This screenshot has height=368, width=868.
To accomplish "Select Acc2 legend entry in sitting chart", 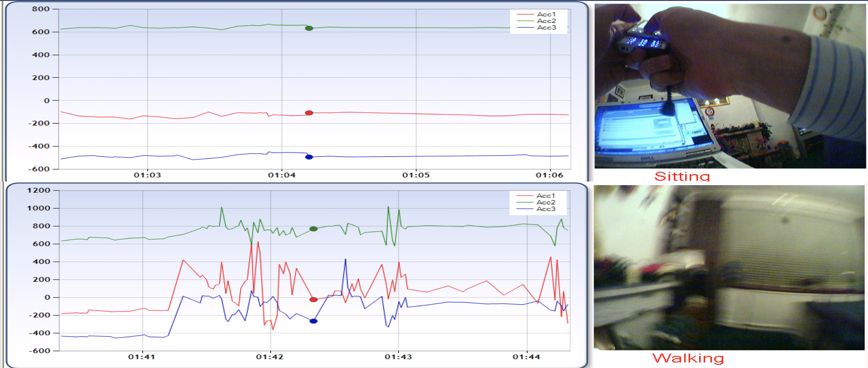I will click(x=546, y=21).
